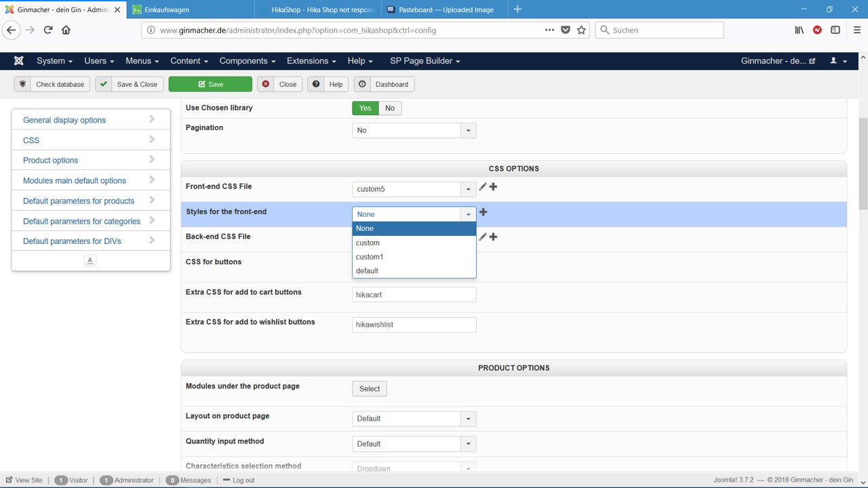
Task: Open the Content menu
Action: point(189,61)
